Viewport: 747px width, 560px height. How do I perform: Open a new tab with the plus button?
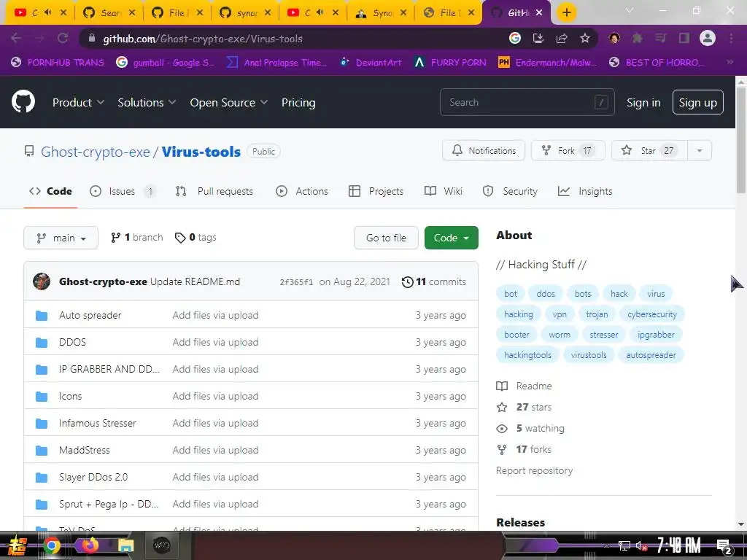[x=566, y=12]
